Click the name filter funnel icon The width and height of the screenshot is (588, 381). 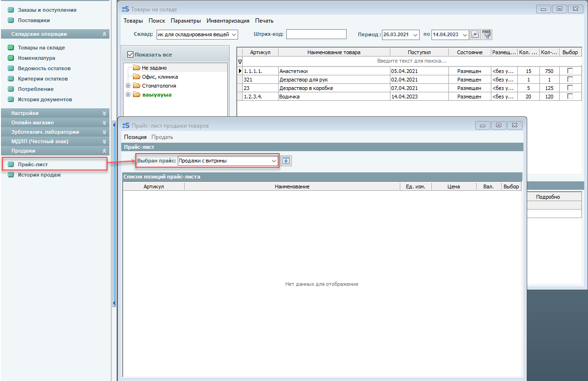tap(487, 34)
